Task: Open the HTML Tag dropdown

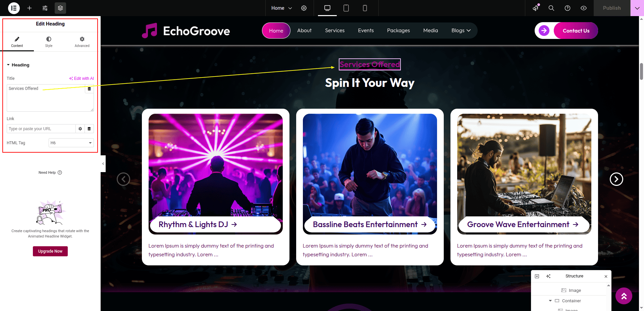Action: coord(71,143)
